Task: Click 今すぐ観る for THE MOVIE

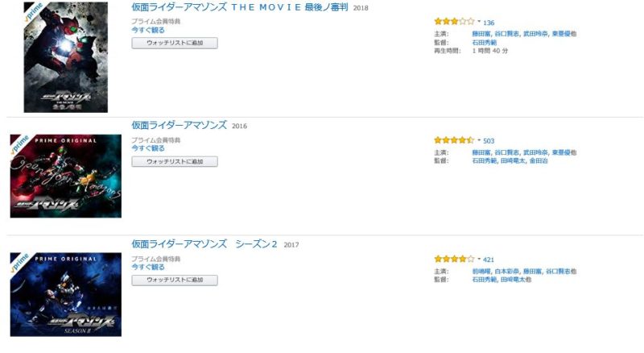Action: click(148, 30)
